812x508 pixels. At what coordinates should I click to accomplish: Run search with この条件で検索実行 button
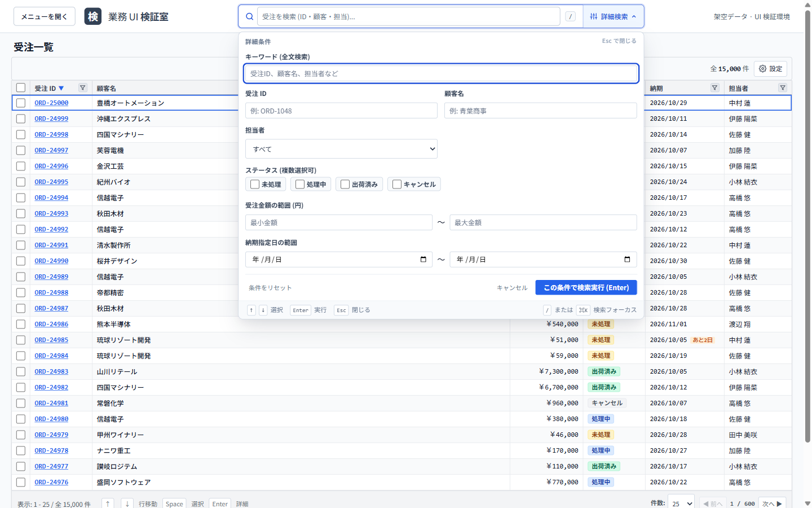[586, 288]
